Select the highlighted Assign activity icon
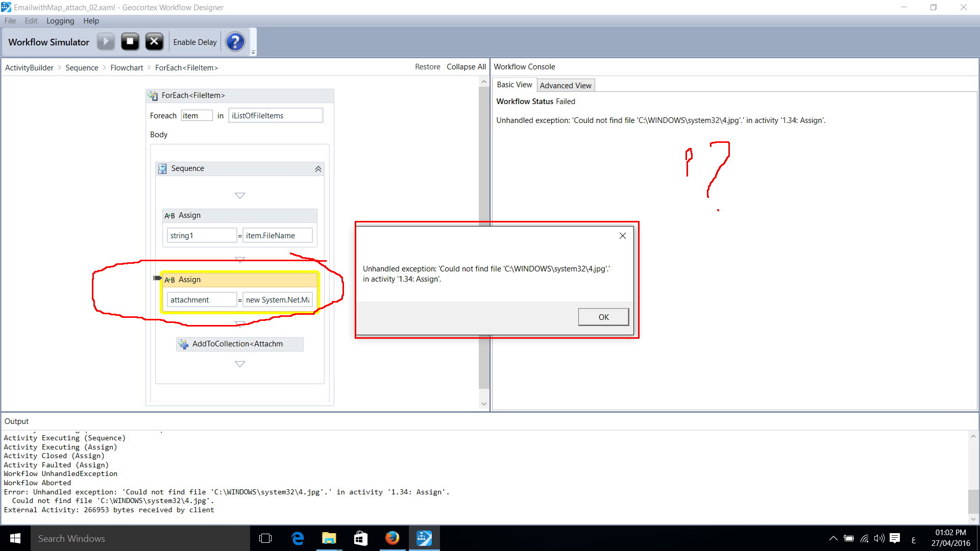Viewport: 980px width, 551px height. 169,280
